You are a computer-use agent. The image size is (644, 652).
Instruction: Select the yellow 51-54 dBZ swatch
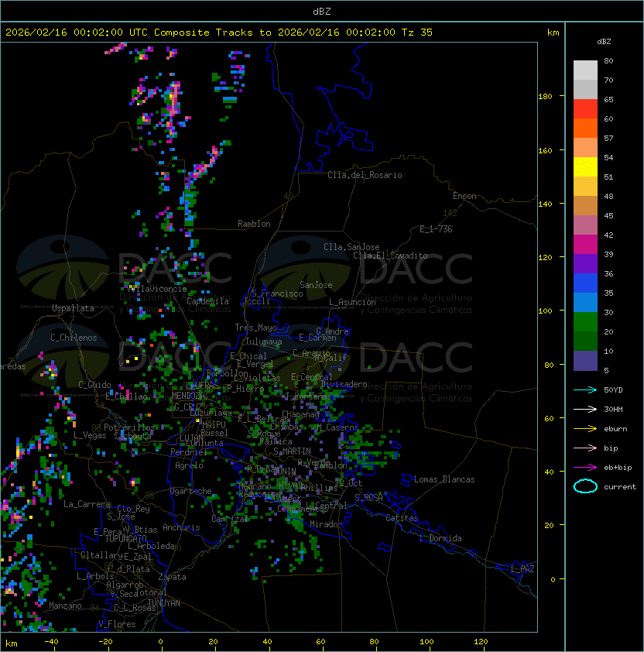coord(585,167)
